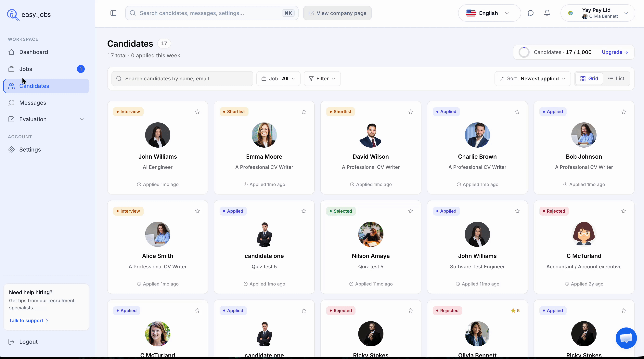This screenshot has height=359, width=644.
Task: Click the easy.jobs logo
Action: tap(29, 15)
